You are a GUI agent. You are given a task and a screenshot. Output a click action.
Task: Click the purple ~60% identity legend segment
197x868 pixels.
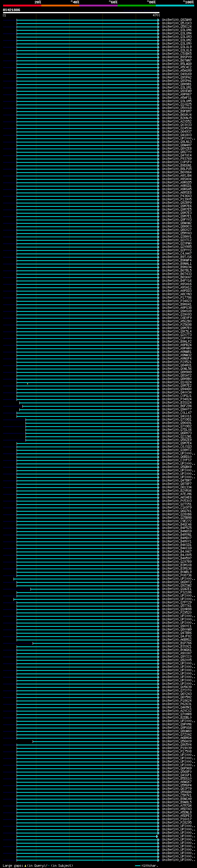(x=99, y=6)
